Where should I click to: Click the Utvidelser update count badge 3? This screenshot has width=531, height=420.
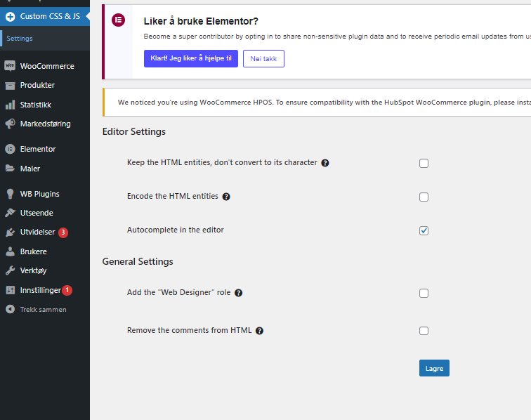(x=63, y=232)
